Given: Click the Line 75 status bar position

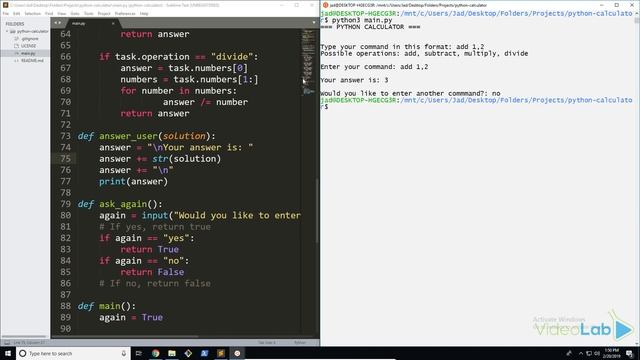Looking at the screenshot, I should click(29, 342).
